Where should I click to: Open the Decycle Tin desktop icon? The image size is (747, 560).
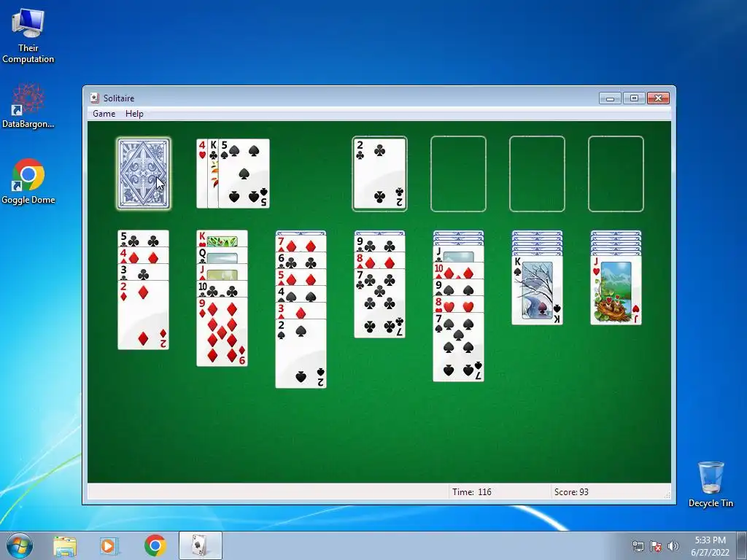pos(711,484)
